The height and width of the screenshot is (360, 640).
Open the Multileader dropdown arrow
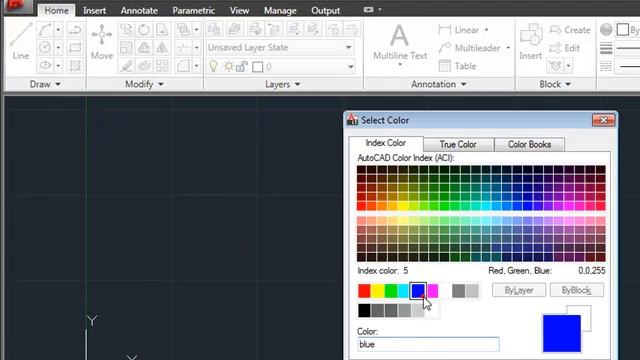[508, 48]
